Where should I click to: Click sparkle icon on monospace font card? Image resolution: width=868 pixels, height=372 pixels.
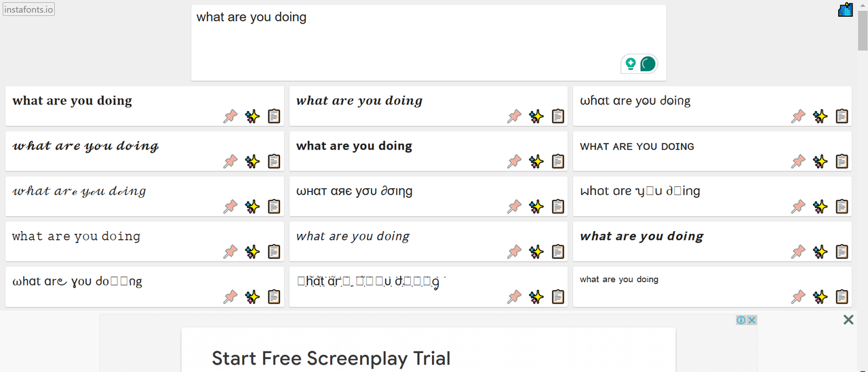click(252, 252)
